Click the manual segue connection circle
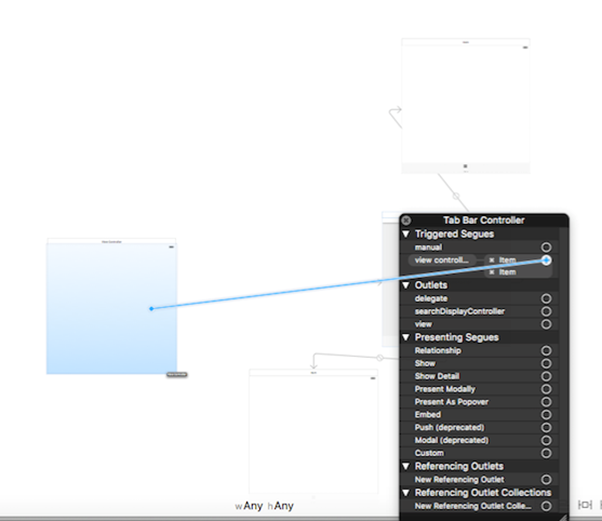Image resolution: width=602 pixels, height=521 pixels. 546,247
